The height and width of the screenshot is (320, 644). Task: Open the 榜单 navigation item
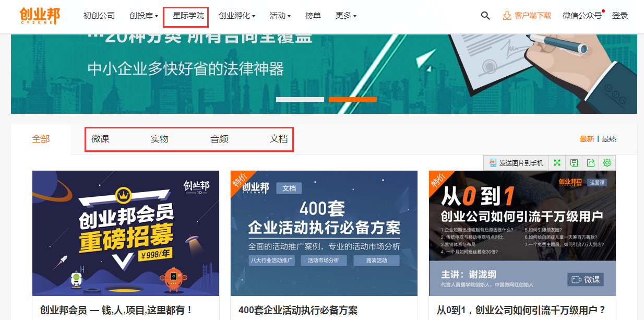313,16
